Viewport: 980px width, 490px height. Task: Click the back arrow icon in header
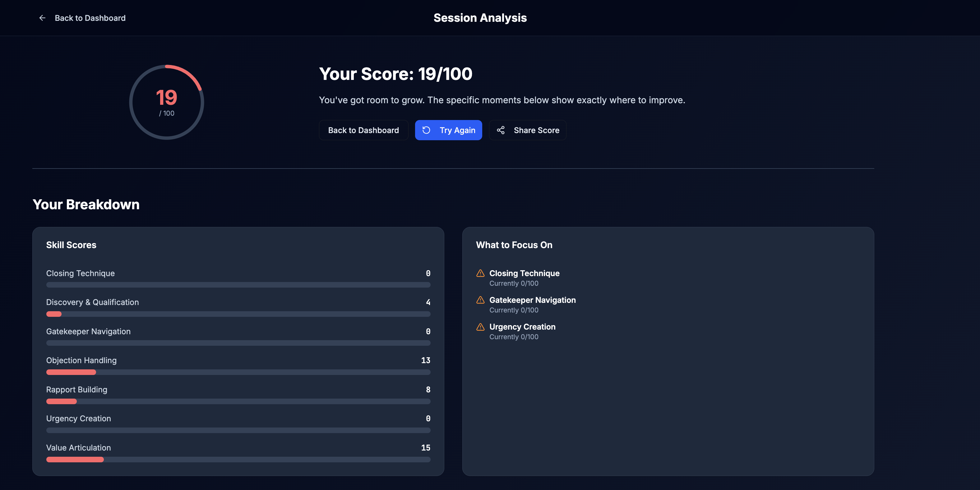coord(42,18)
